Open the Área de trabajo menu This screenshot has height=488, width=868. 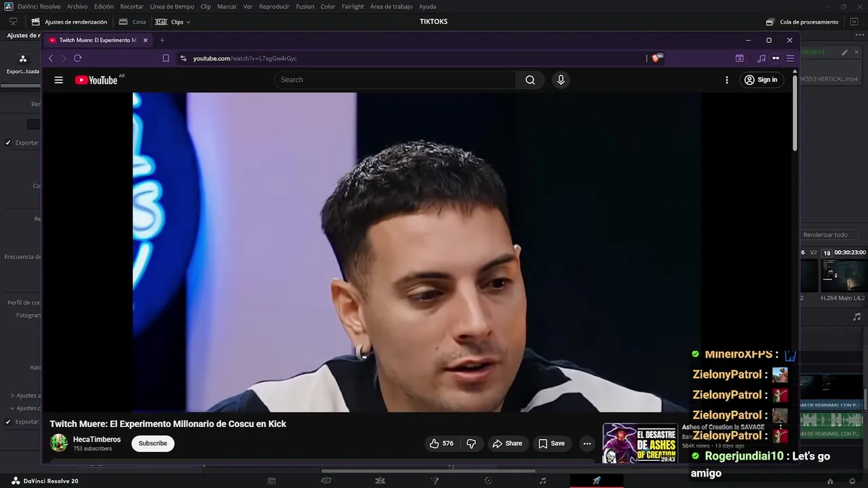pyautogui.click(x=391, y=6)
